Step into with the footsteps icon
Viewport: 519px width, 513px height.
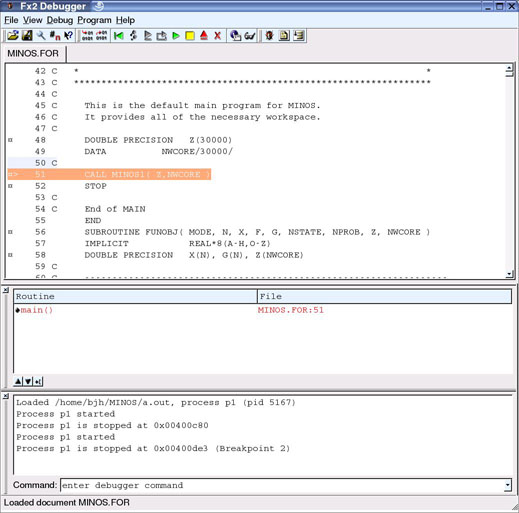pos(133,35)
